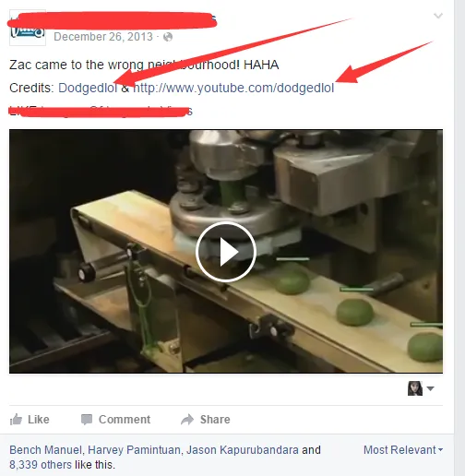
Task: Expand the comment-as identity arrow
Action: click(x=431, y=388)
